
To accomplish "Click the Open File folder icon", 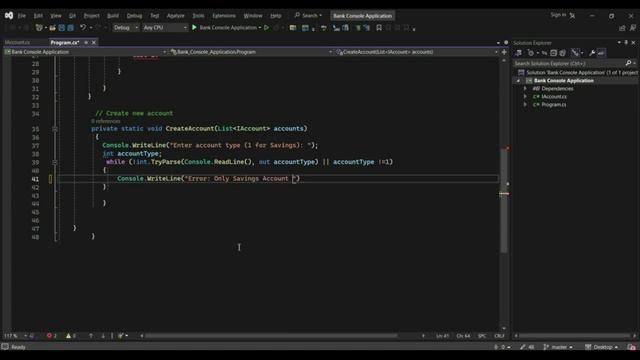I will (x=52, y=28).
